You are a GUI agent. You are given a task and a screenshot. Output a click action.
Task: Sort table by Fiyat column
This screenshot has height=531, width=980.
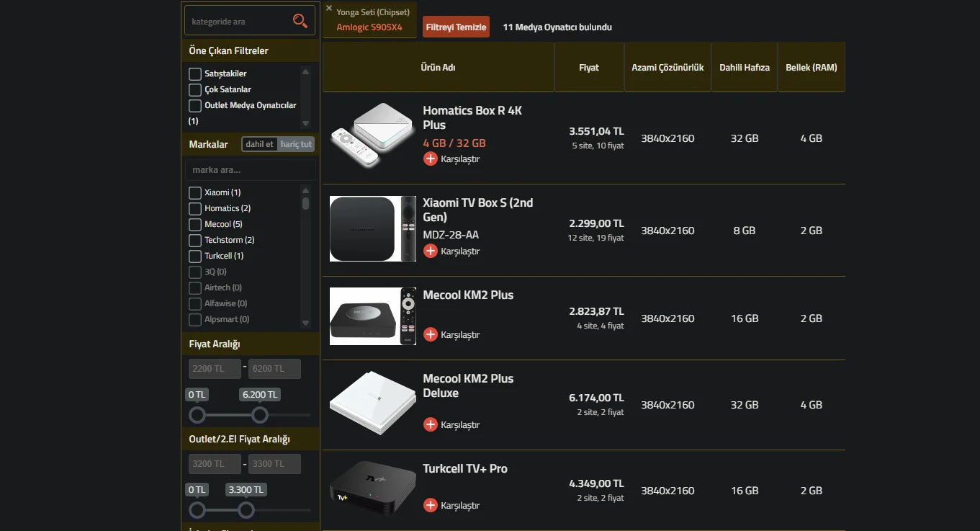point(588,68)
